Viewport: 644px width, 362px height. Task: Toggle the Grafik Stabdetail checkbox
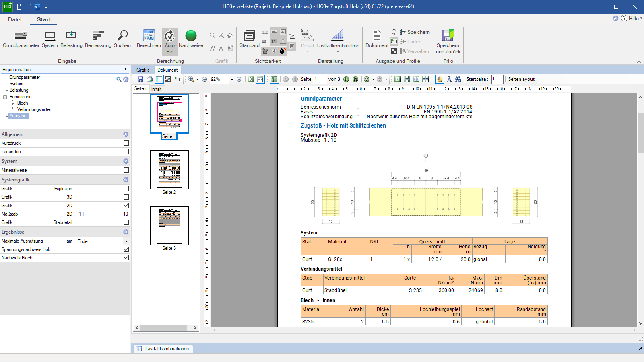(126, 222)
